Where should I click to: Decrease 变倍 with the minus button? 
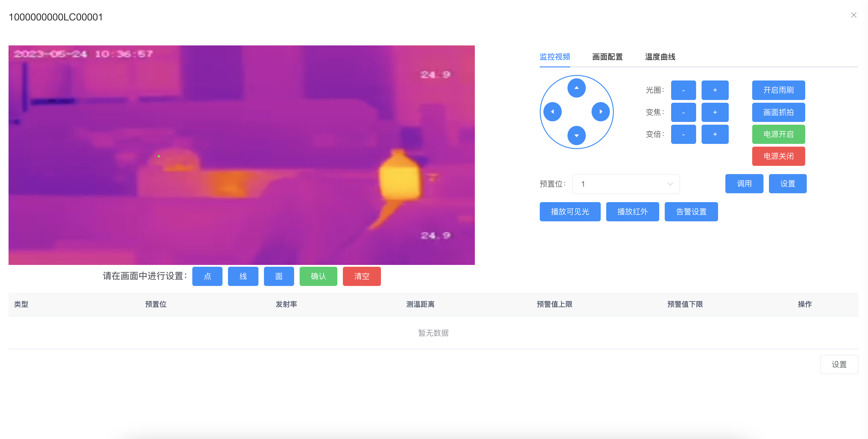(683, 134)
